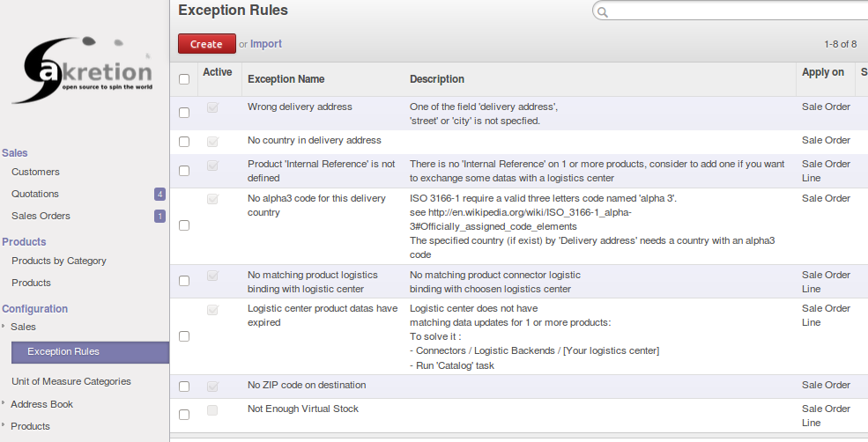Open Products by Category
This screenshot has width=868, height=442.
coord(59,262)
